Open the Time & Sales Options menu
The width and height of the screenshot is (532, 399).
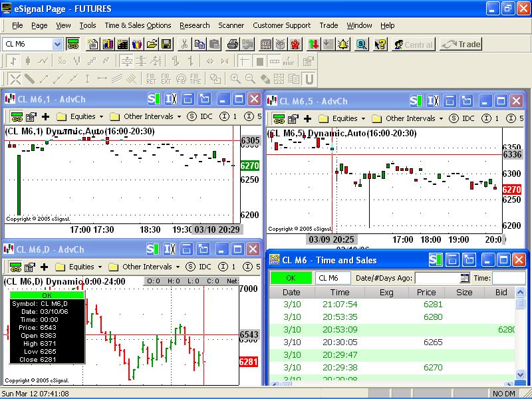tap(138, 25)
